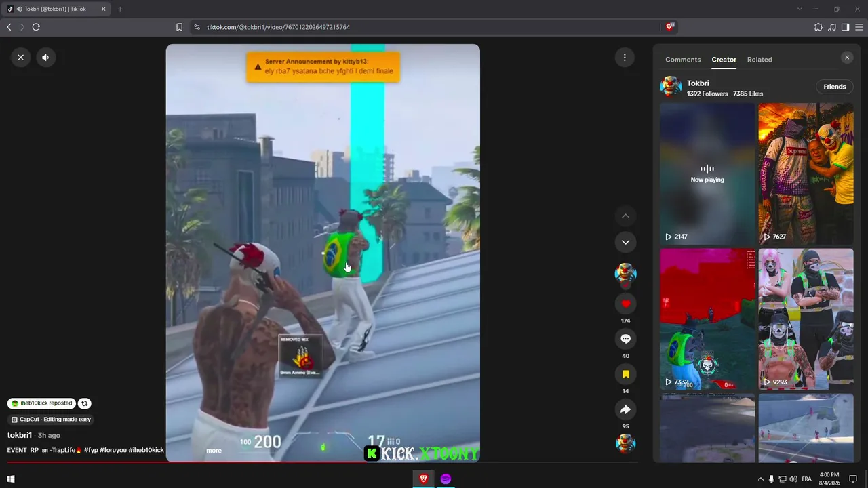Click the iheb10kick reposted pill
The width and height of the screenshot is (868, 488).
(x=41, y=403)
